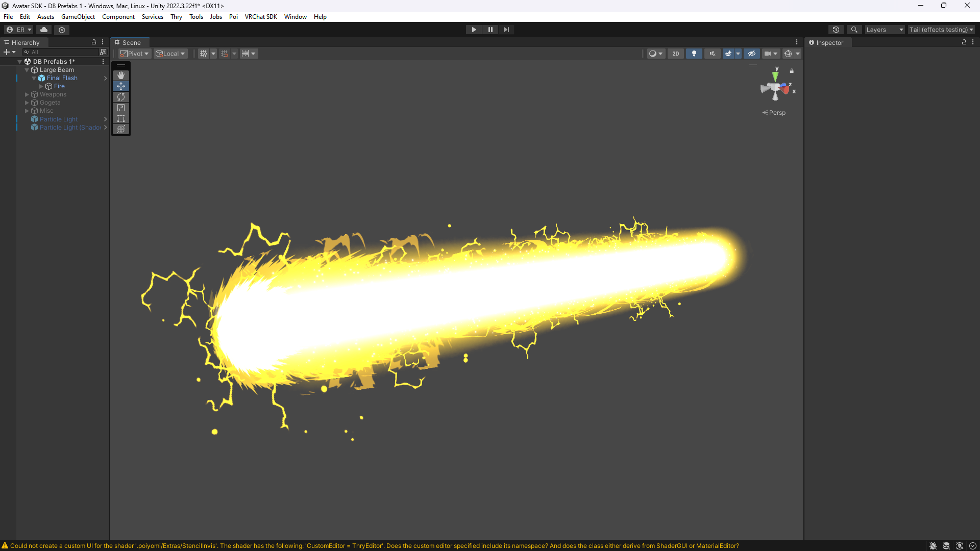
Task: Click the global search magnifier icon
Action: coord(854,30)
